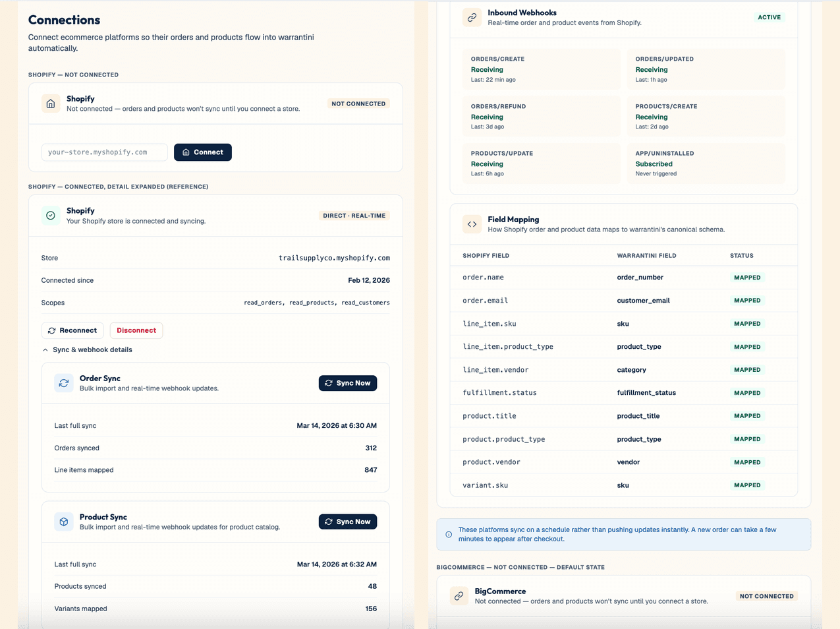This screenshot has width=840, height=629.
Task: Click the ACTIVE badge on Inbound Webhooks
Action: tap(770, 17)
